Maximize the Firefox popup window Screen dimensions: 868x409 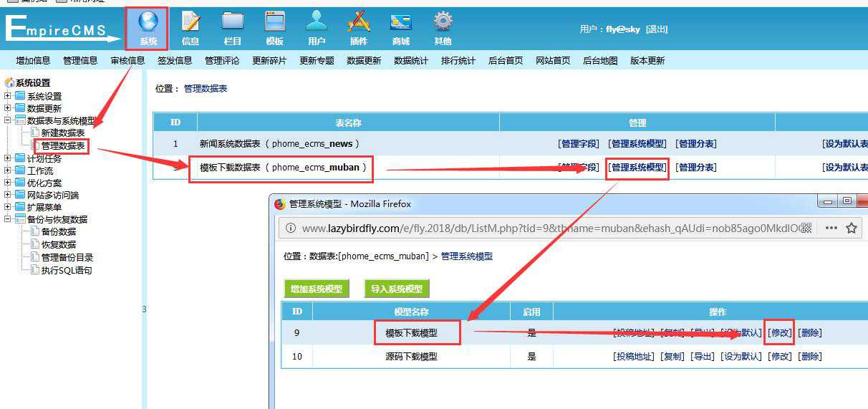click(x=848, y=201)
